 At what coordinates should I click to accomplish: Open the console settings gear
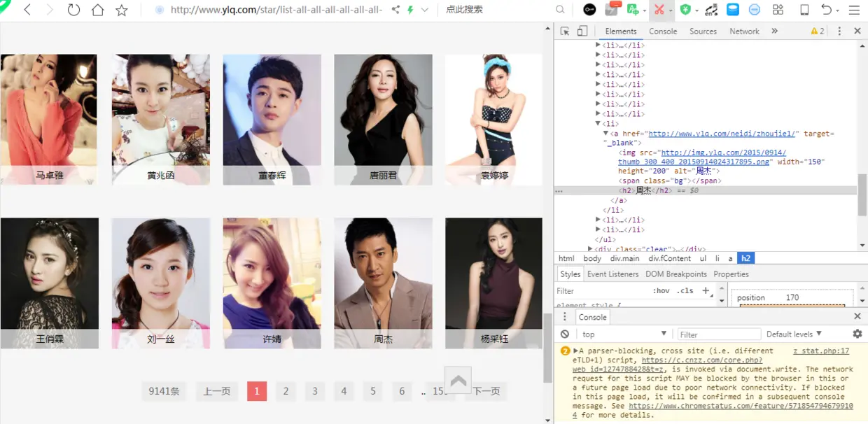[857, 334]
